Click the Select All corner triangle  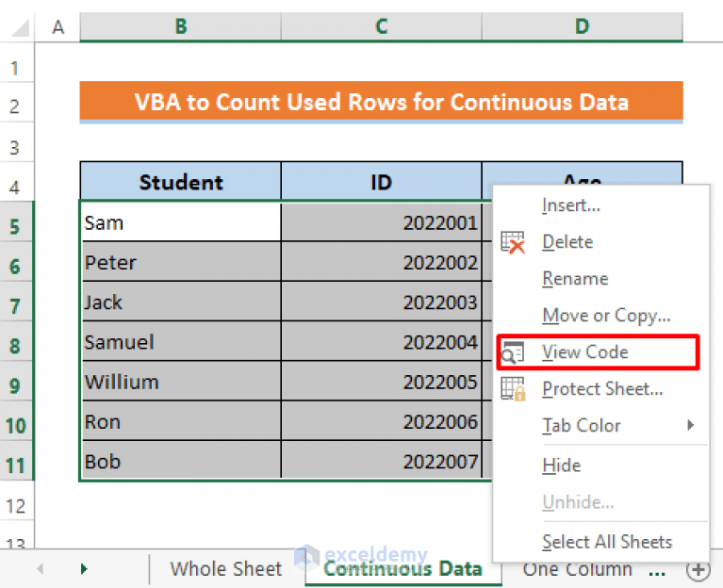point(19,27)
